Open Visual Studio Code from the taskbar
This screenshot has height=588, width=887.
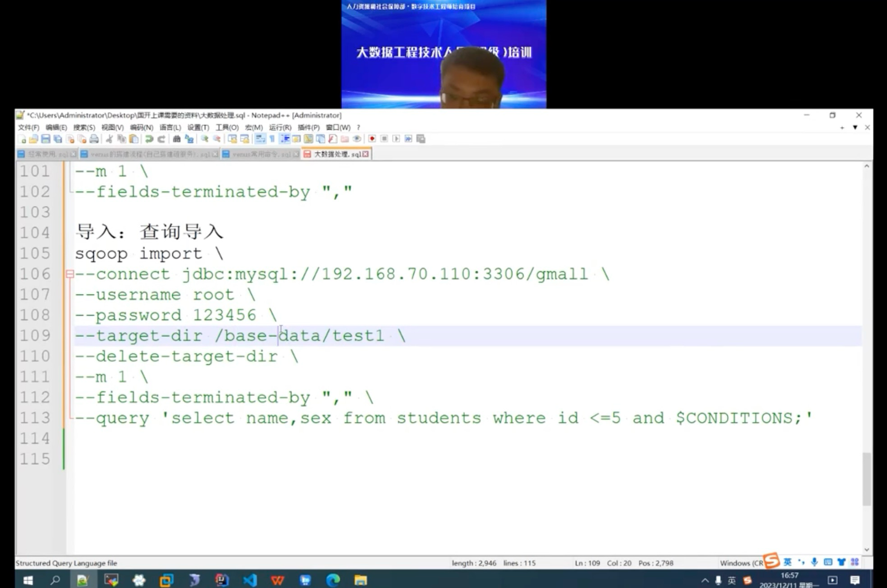(x=249, y=580)
